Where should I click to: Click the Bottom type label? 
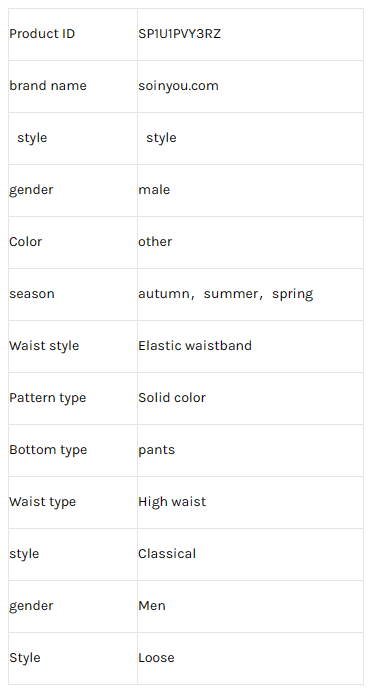tap(48, 450)
